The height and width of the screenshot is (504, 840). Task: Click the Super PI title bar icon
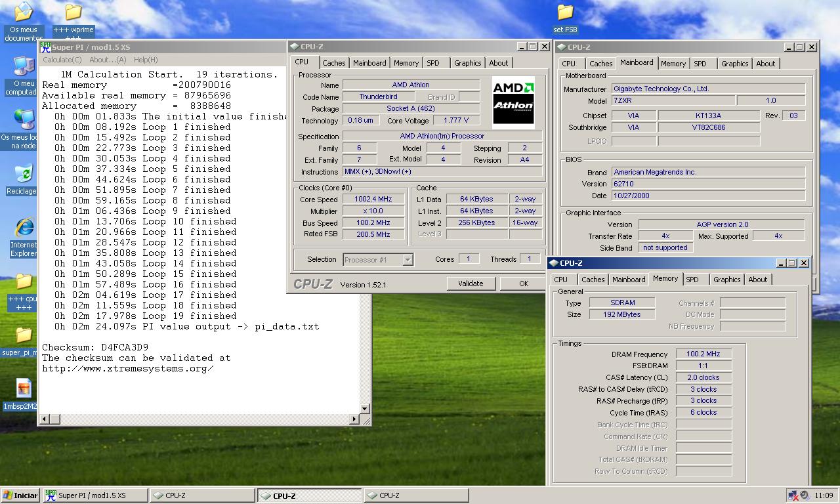click(x=45, y=47)
